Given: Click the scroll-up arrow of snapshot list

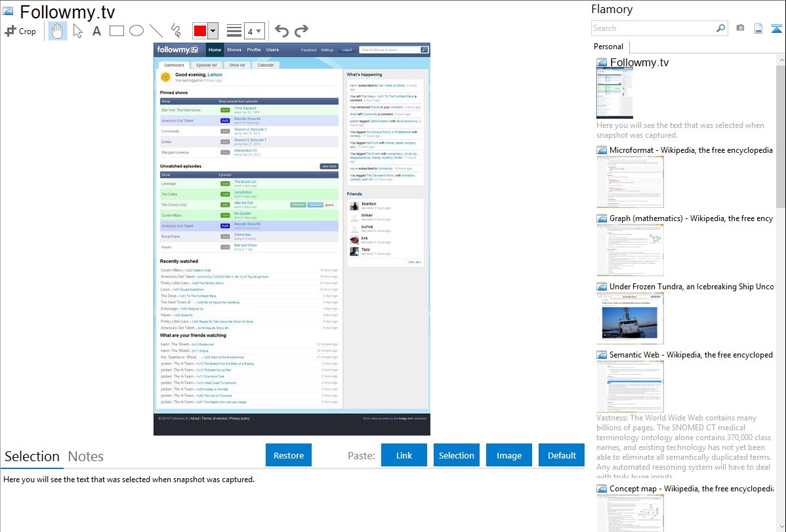Looking at the screenshot, I should 781,60.
